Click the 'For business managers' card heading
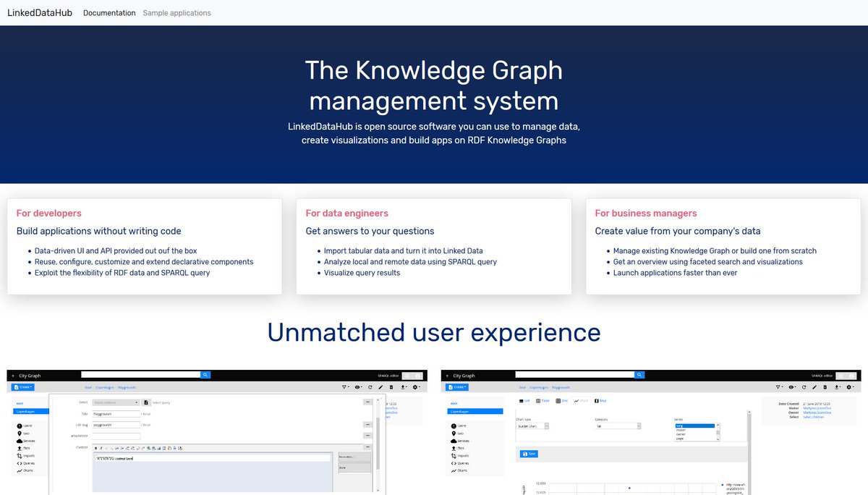Viewport: 868px width, 495px height. [x=646, y=213]
